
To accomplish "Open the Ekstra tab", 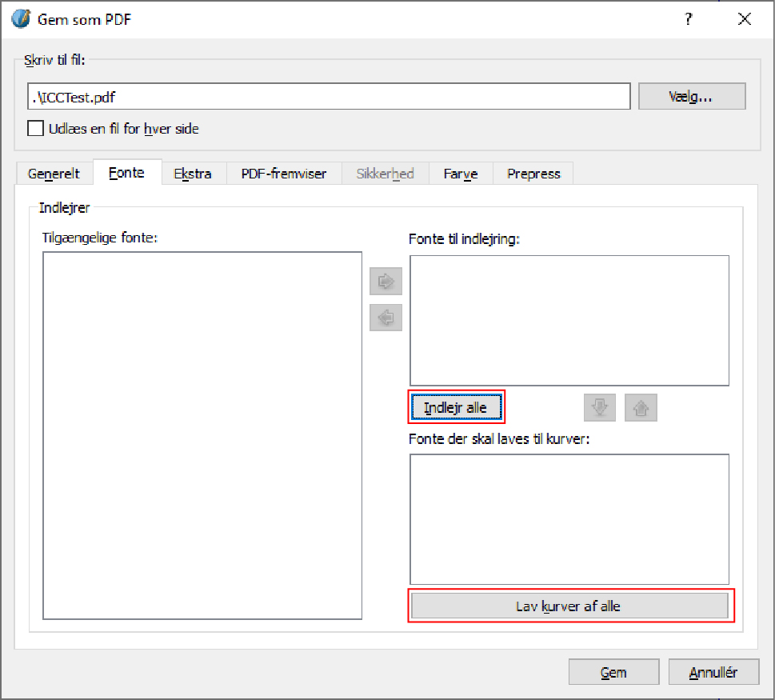I will [x=193, y=174].
